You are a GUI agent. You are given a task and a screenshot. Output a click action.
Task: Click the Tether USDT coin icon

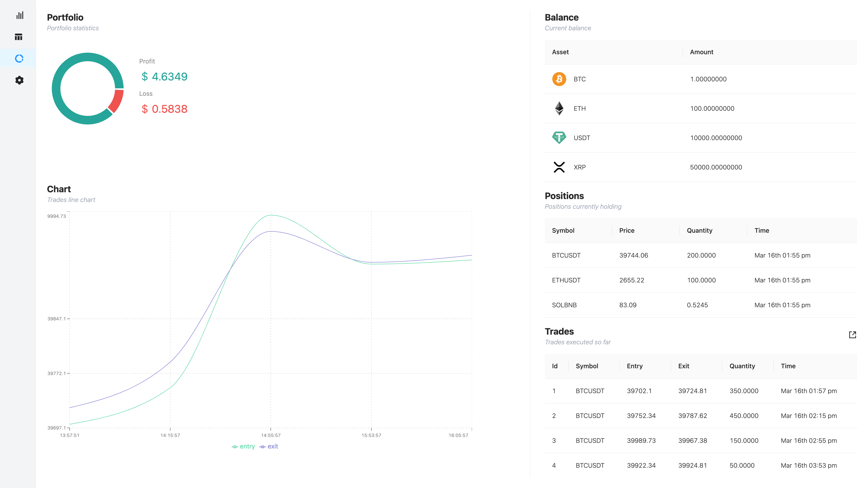pos(559,138)
